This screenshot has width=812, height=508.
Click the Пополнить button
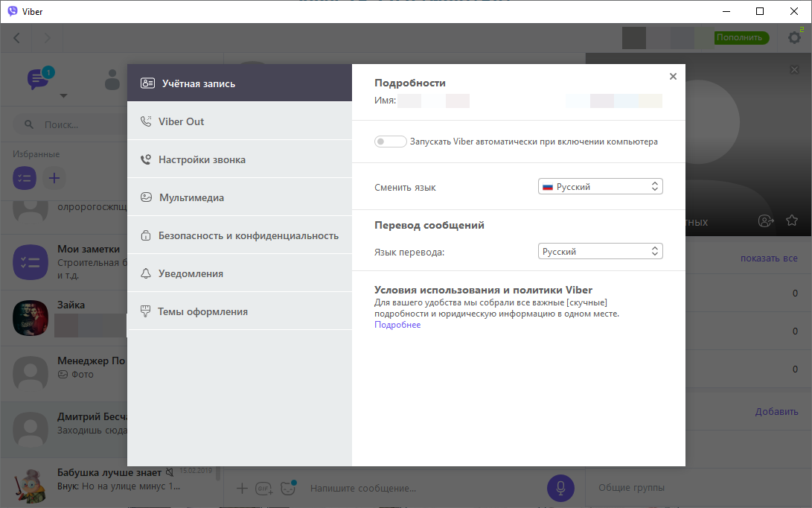coord(739,37)
